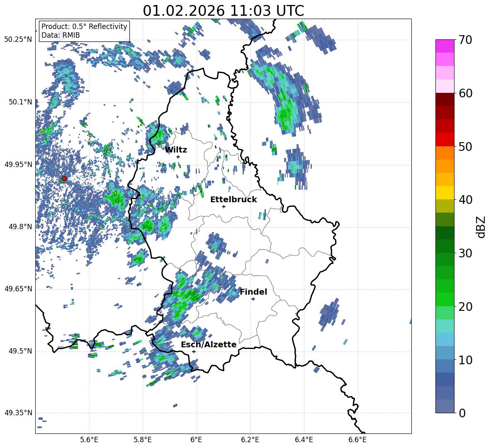Click the red radar site marker
491x448 pixels.
coord(64,179)
